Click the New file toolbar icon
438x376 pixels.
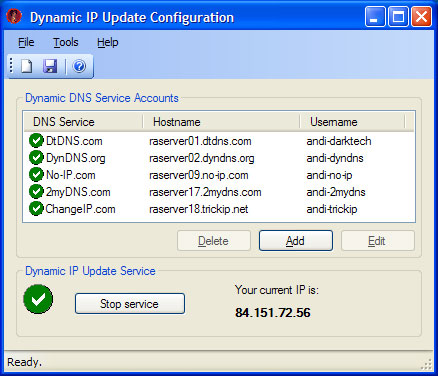pyautogui.click(x=27, y=66)
